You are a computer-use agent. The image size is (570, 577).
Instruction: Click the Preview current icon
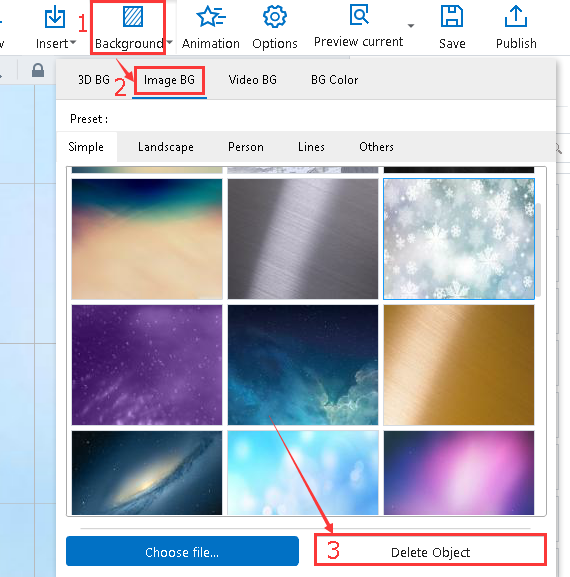coord(359,15)
